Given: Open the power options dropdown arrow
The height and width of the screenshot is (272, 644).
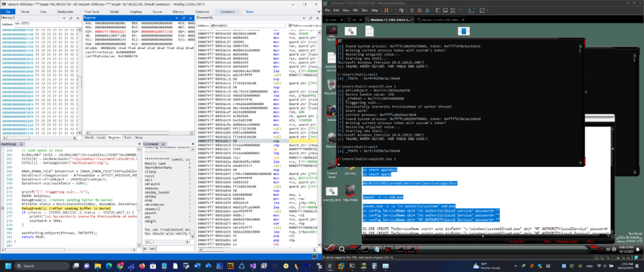Looking at the screenshot, I should click(x=392, y=10).
